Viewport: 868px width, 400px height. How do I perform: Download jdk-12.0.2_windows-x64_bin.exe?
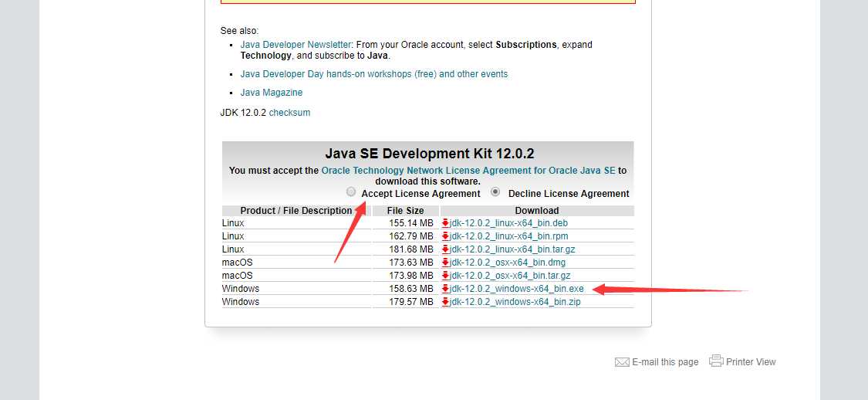pyautogui.click(x=516, y=289)
